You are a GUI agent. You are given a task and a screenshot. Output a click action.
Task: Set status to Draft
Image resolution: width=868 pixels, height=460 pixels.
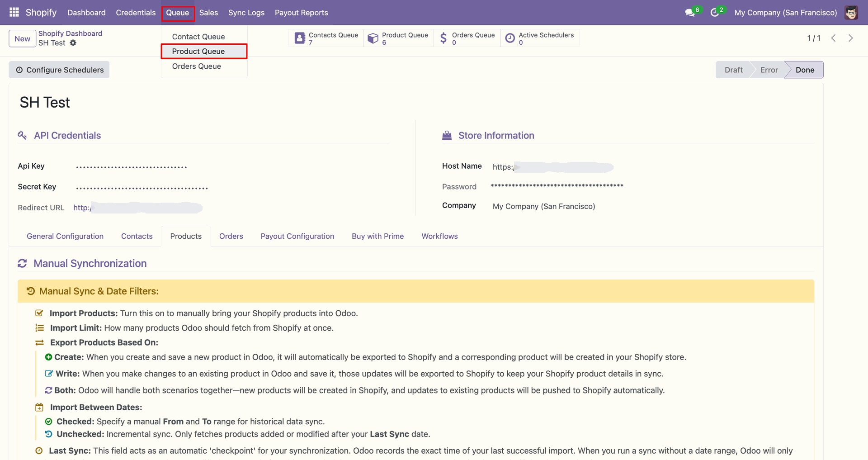click(733, 70)
